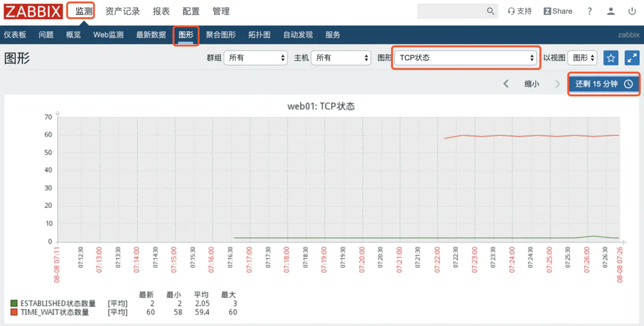The width and height of the screenshot is (644, 326).
Task: Switch to 拓扑图 tab
Action: [259, 35]
